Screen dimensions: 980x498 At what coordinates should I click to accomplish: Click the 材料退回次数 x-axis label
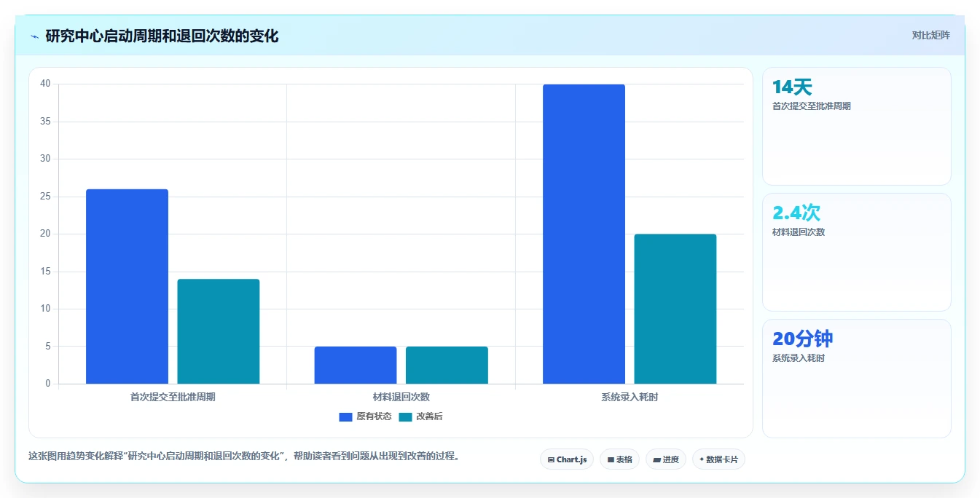click(401, 397)
